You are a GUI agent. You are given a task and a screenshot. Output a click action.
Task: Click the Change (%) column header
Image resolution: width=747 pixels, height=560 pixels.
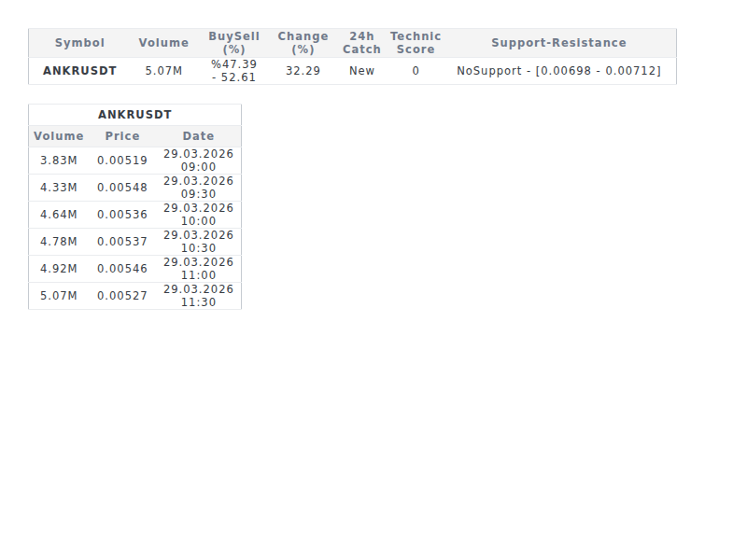(x=303, y=43)
